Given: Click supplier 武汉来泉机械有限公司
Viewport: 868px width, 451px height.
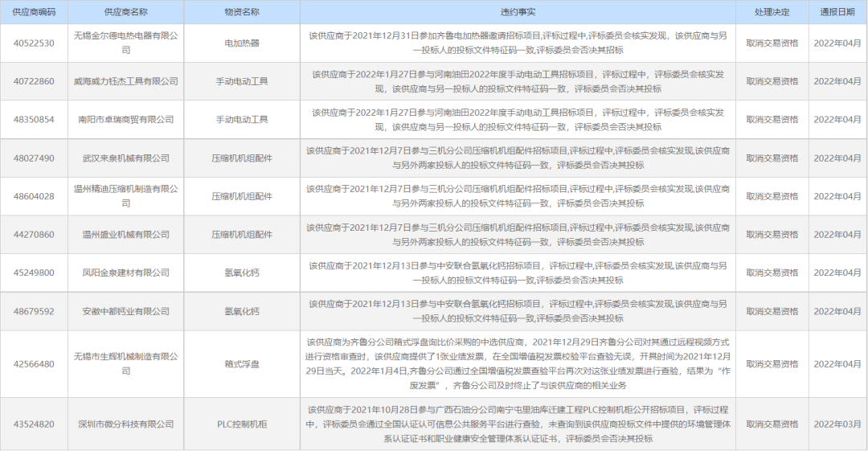Looking at the screenshot, I should coord(125,158).
